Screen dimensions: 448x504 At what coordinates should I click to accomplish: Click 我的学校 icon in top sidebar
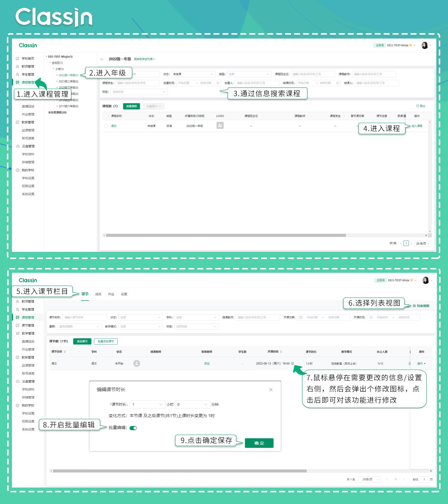17,170
